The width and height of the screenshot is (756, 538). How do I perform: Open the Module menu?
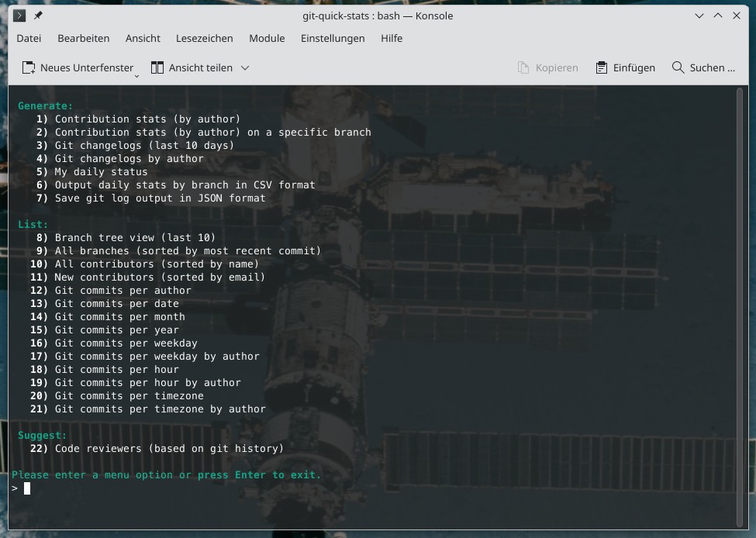267,38
